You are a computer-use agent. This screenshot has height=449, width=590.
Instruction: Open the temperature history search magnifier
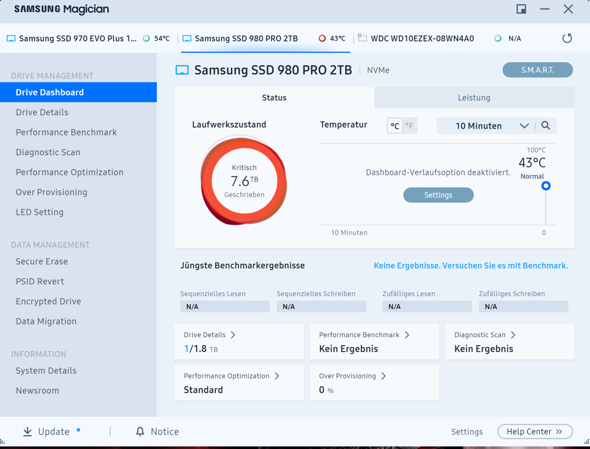(545, 125)
